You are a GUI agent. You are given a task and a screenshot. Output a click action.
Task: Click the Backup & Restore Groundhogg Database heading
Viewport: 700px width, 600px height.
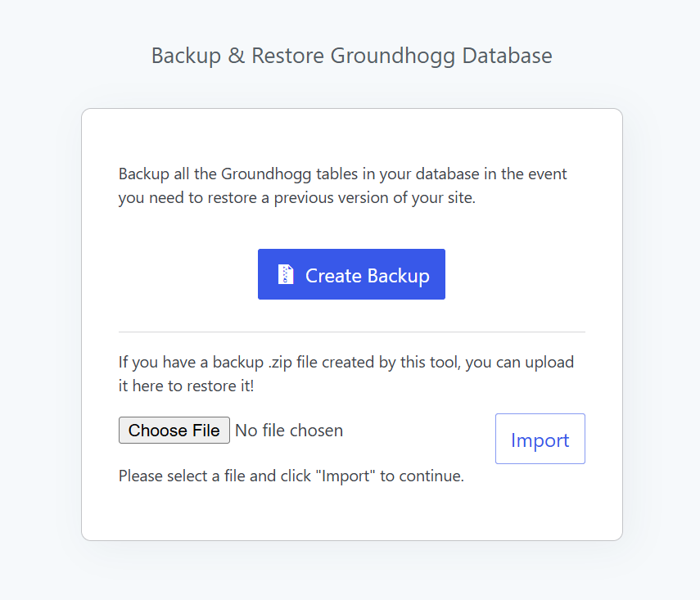point(352,56)
